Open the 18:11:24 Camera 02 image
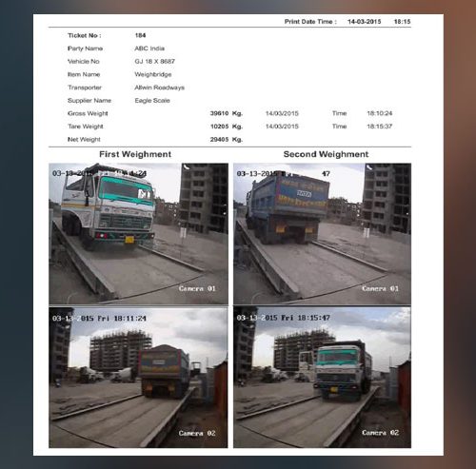The width and height of the screenshot is (476, 469). [x=138, y=378]
